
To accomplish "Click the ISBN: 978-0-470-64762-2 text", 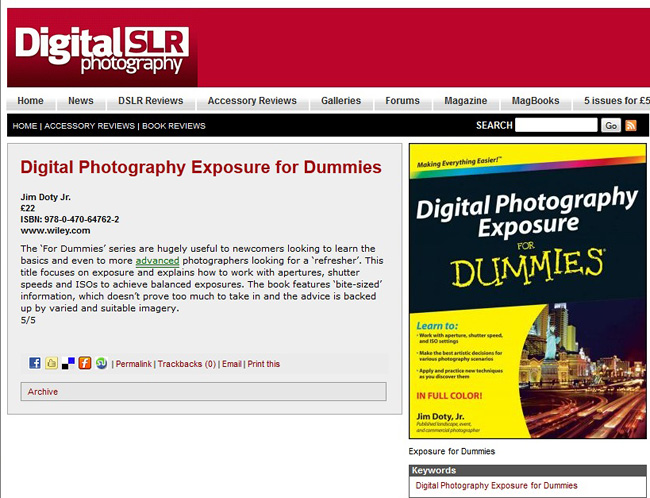I will coord(70,219).
